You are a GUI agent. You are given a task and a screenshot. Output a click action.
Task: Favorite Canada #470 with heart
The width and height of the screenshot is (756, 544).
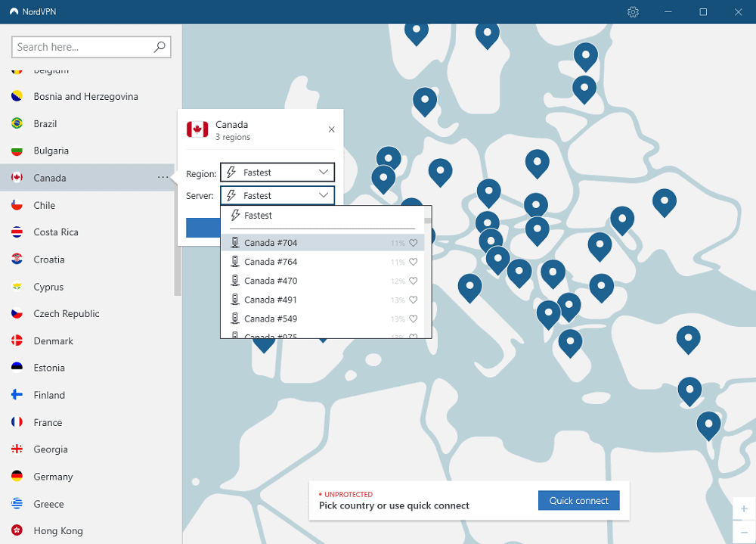(x=414, y=281)
